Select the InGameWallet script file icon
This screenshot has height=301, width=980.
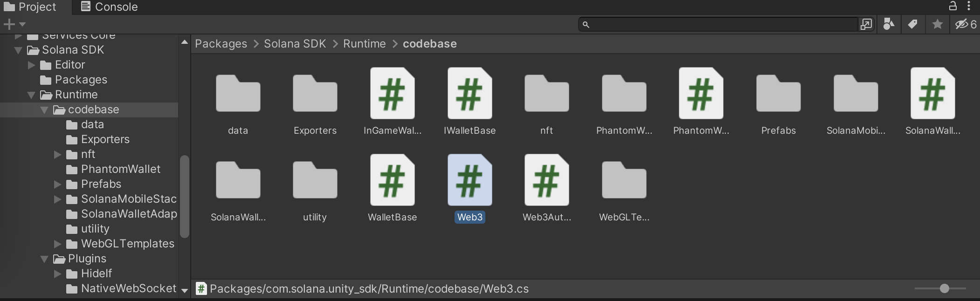click(392, 94)
